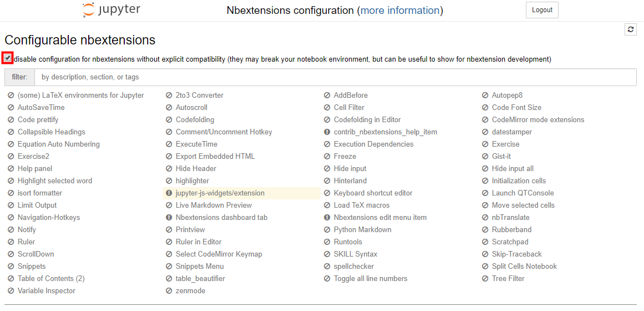644x311 pixels.
Task: Click disabled icon next to Codefolding
Action: coord(169,120)
